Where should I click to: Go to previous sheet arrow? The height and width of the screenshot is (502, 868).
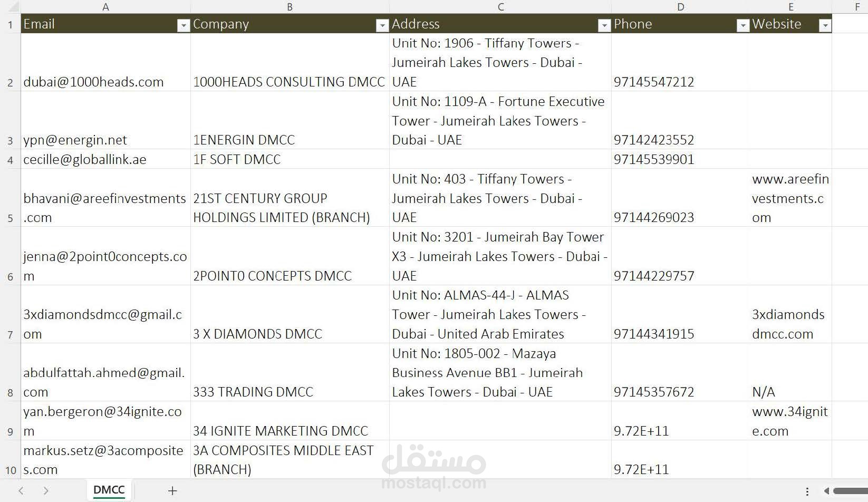click(21, 491)
